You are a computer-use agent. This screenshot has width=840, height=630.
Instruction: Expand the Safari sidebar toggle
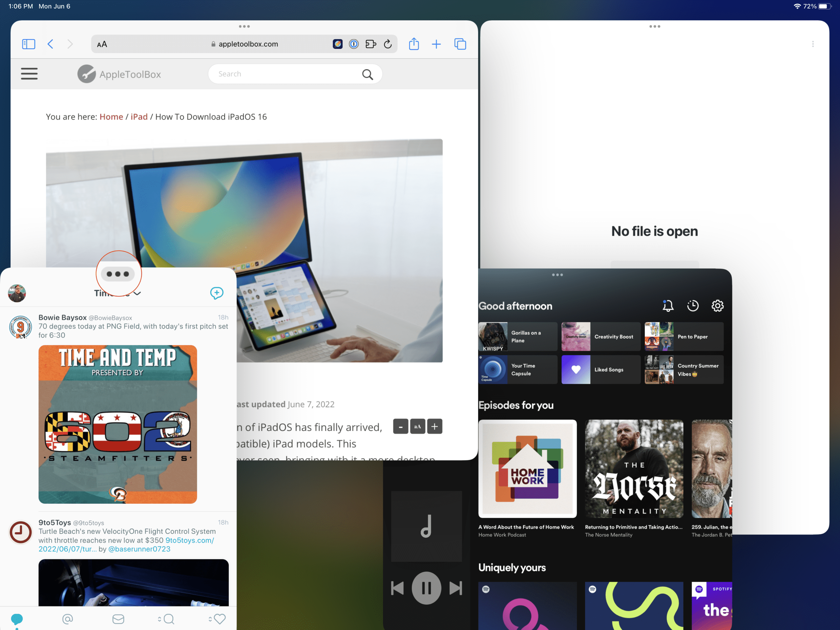29,44
